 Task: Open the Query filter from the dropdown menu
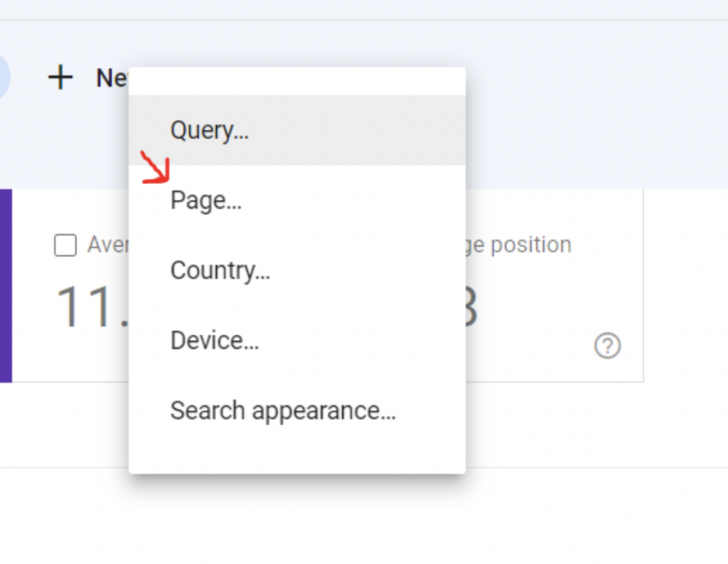coord(209,129)
